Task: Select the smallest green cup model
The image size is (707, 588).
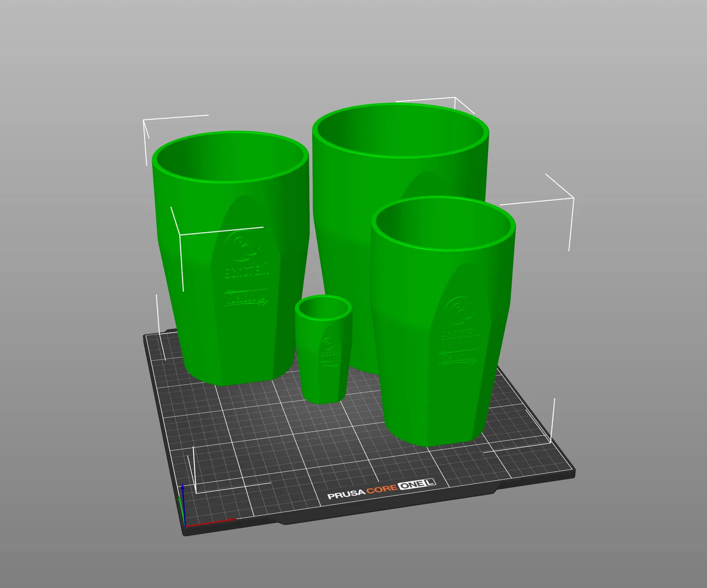Action: 323,349
